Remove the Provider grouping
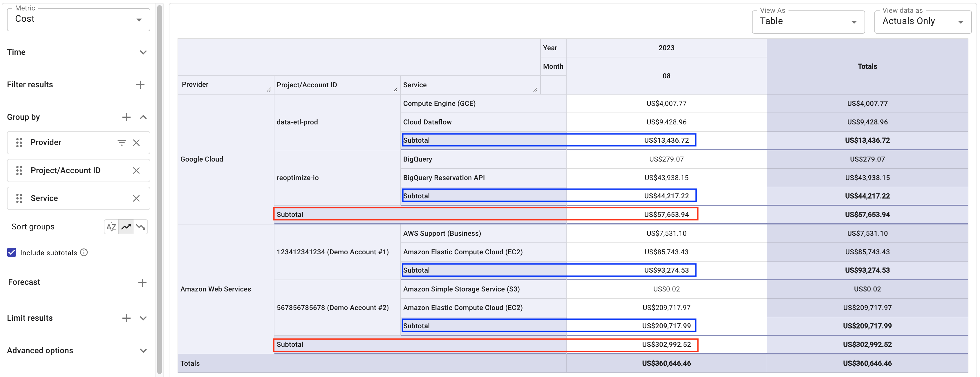 (136, 143)
